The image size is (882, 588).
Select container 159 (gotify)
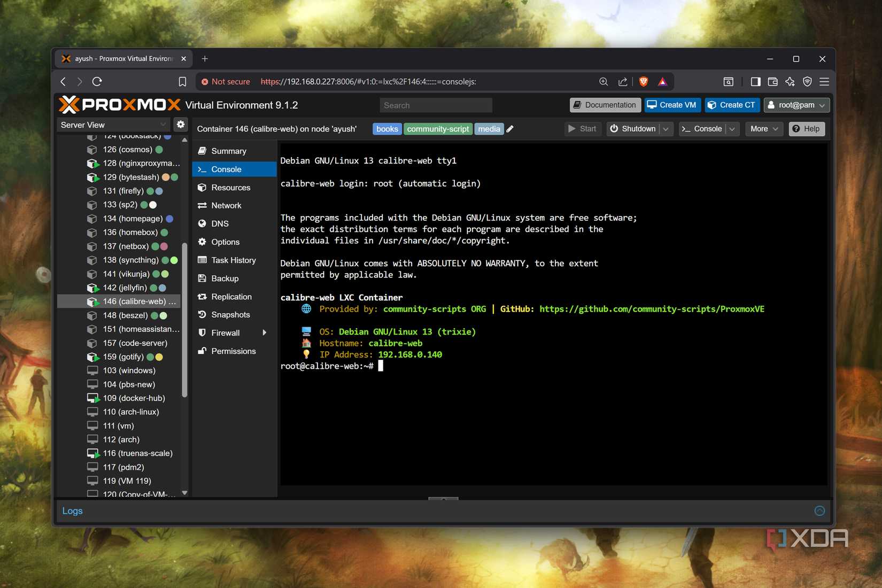pos(119,357)
